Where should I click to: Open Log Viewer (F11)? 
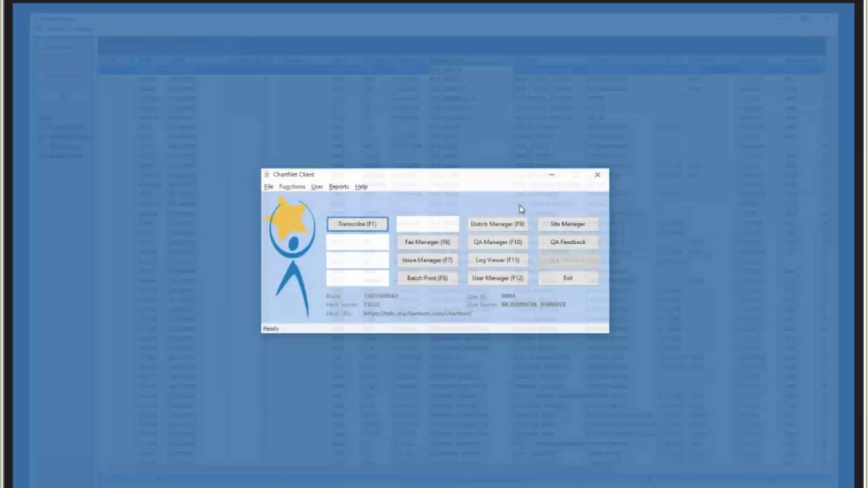[x=497, y=260]
